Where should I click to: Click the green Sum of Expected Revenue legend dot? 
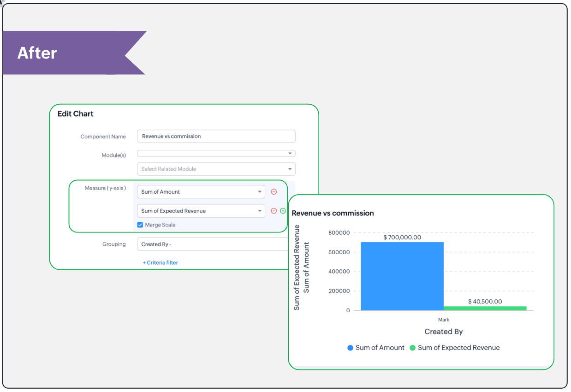click(413, 348)
